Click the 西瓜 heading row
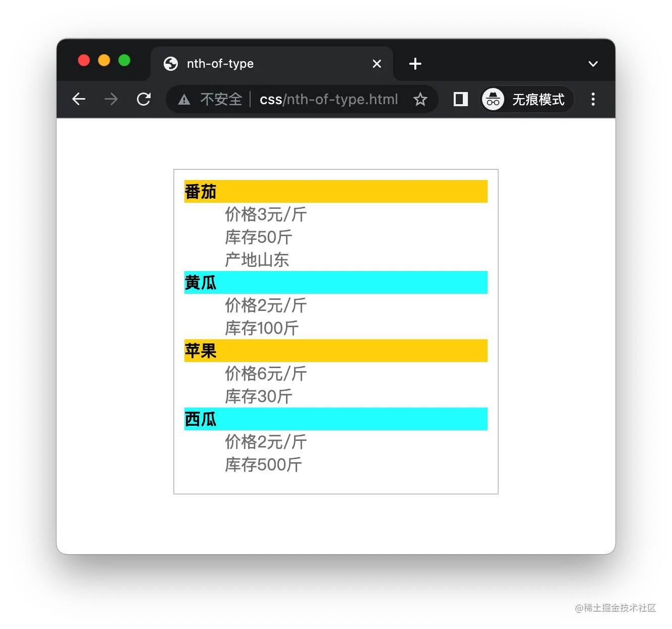This screenshot has width=672, height=629. 336,419
